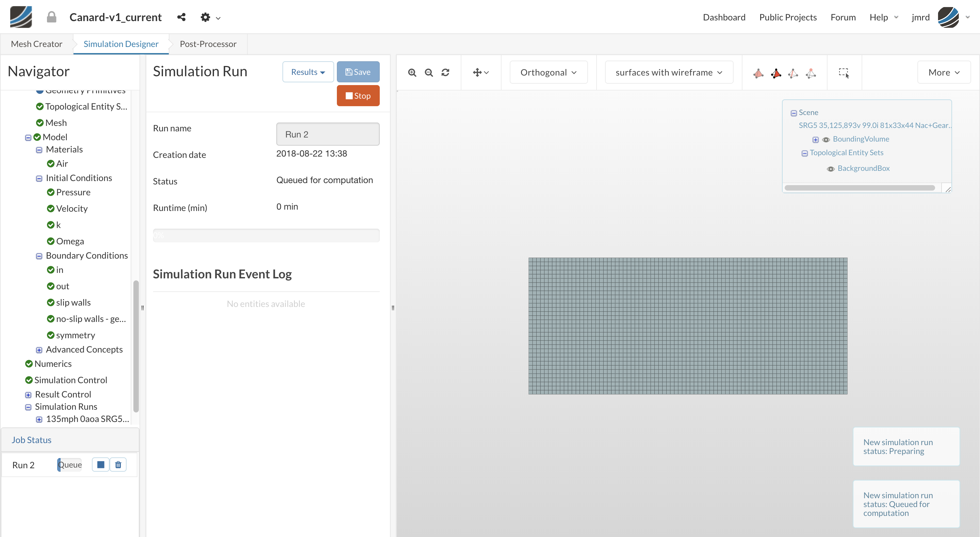Collapse the Scene tree node
The image size is (980, 537).
click(x=794, y=113)
